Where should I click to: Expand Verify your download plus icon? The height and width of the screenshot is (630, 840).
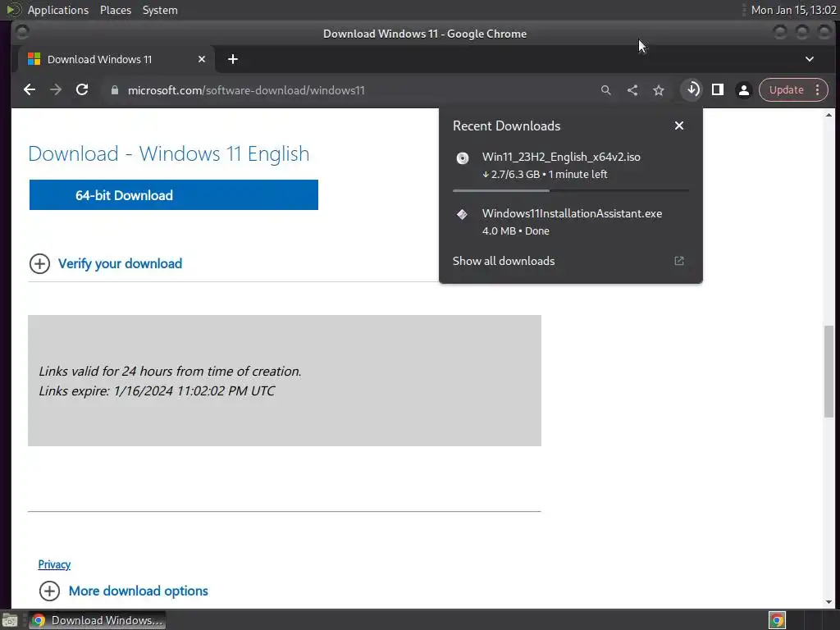(39, 263)
